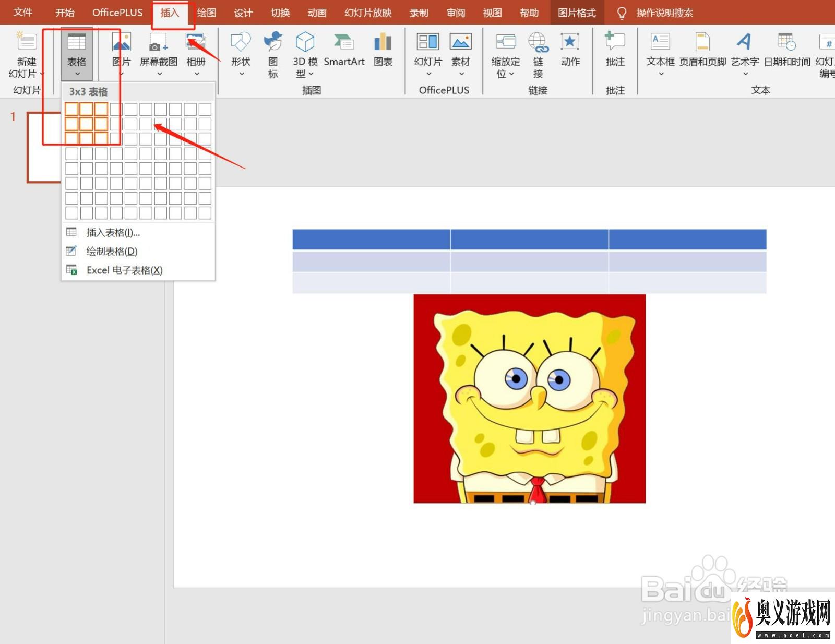Click the Link (链接) icon
The image size is (835, 644).
coord(538,42)
